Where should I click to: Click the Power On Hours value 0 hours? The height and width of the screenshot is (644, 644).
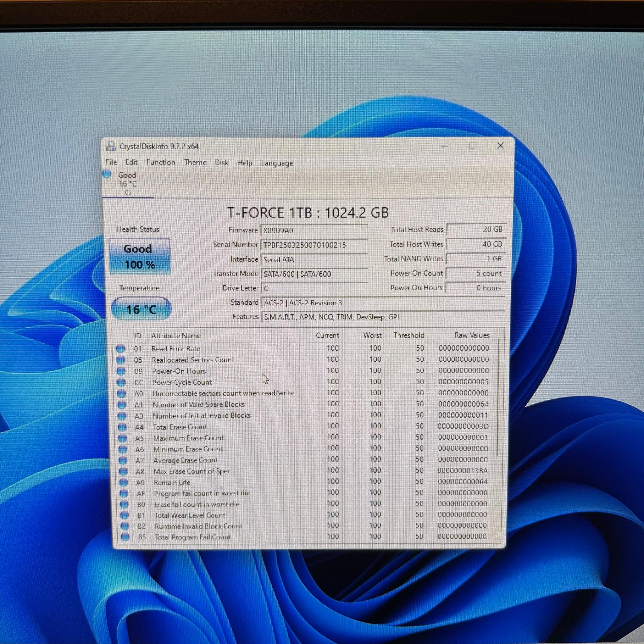click(x=475, y=288)
